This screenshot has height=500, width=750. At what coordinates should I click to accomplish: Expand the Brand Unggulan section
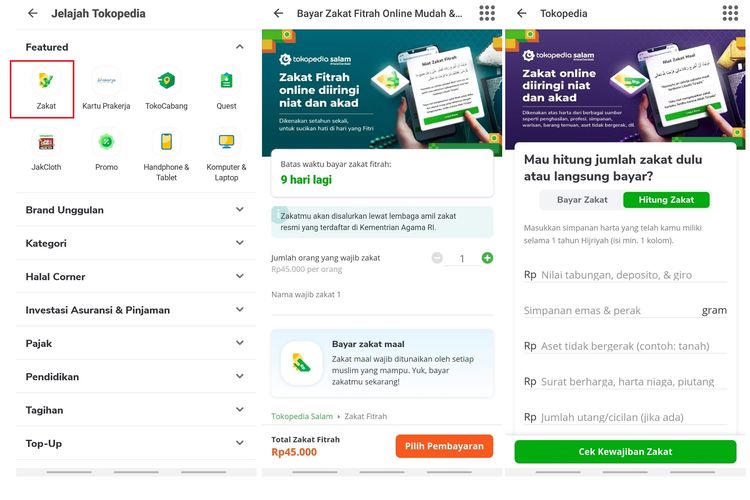(239, 210)
